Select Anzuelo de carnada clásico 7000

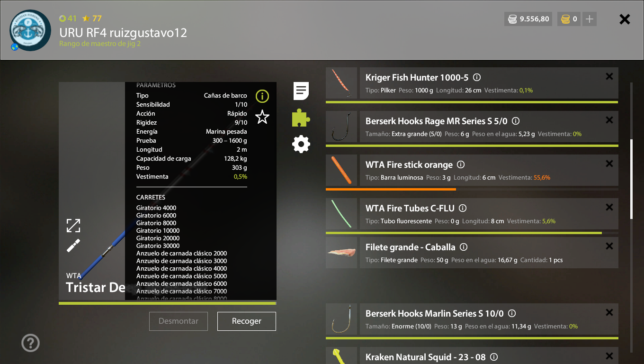point(182,291)
